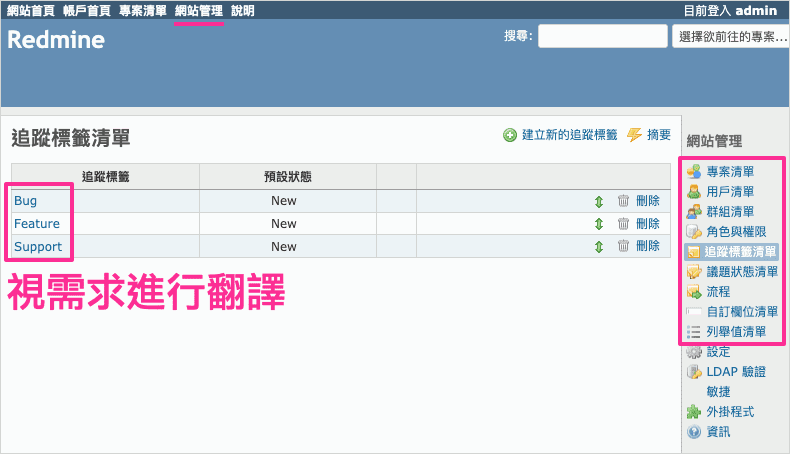790x454 pixels.
Task: Click the 追蹤標籤清單 icon in sidebar
Action: coord(694,251)
